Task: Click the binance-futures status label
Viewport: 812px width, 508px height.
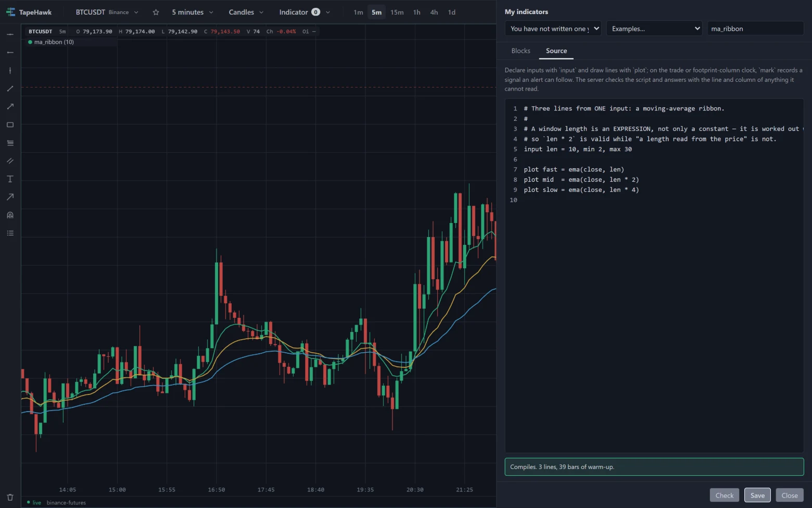Action: tap(66, 503)
